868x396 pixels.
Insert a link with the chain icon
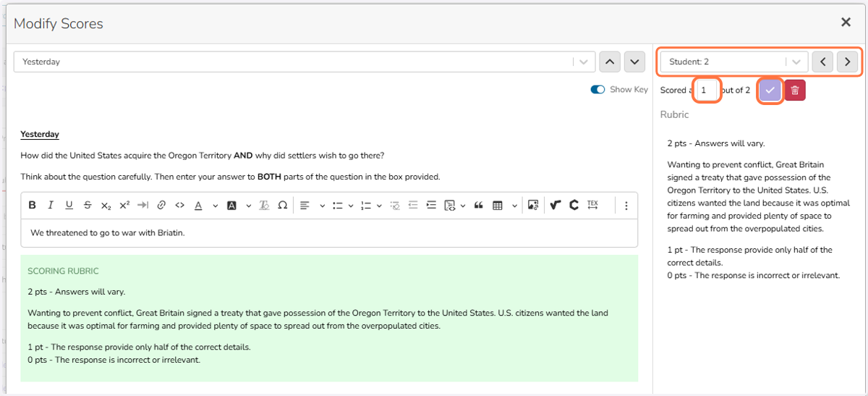pyautogui.click(x=161, y=206)
